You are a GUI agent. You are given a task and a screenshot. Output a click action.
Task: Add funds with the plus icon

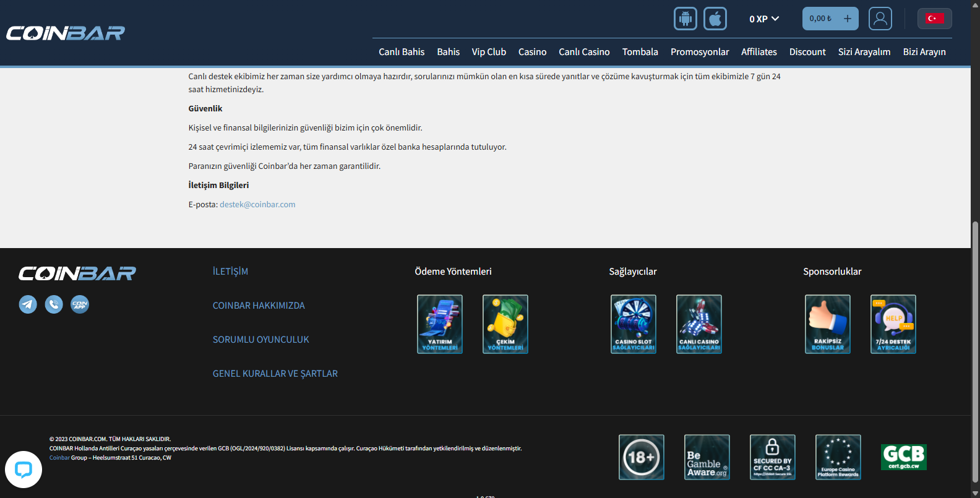[848, 19]
